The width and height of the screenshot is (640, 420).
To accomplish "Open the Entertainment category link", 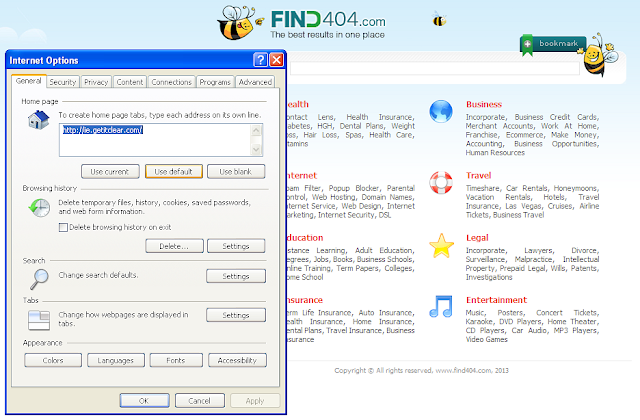I will point(496,300).
